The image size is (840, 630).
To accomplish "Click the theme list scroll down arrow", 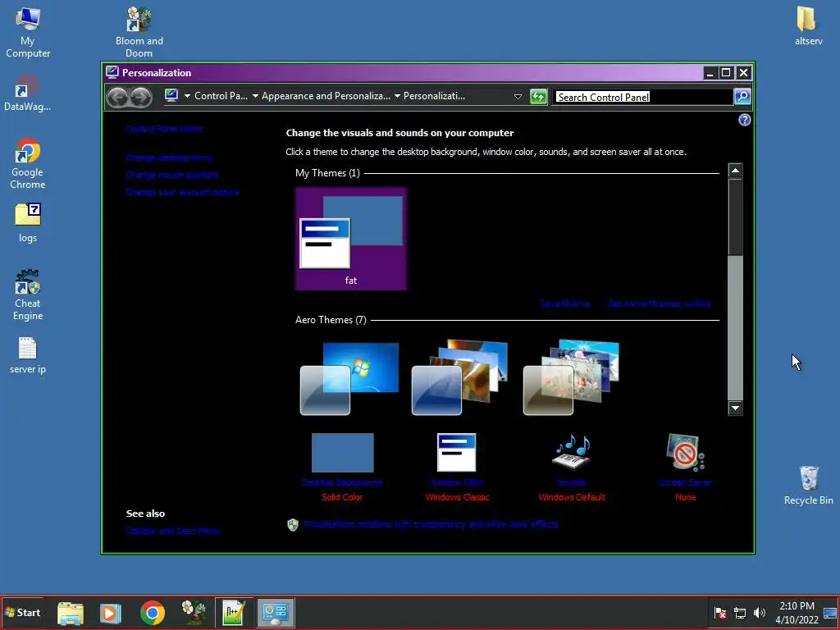I will [x=735, y=409].
